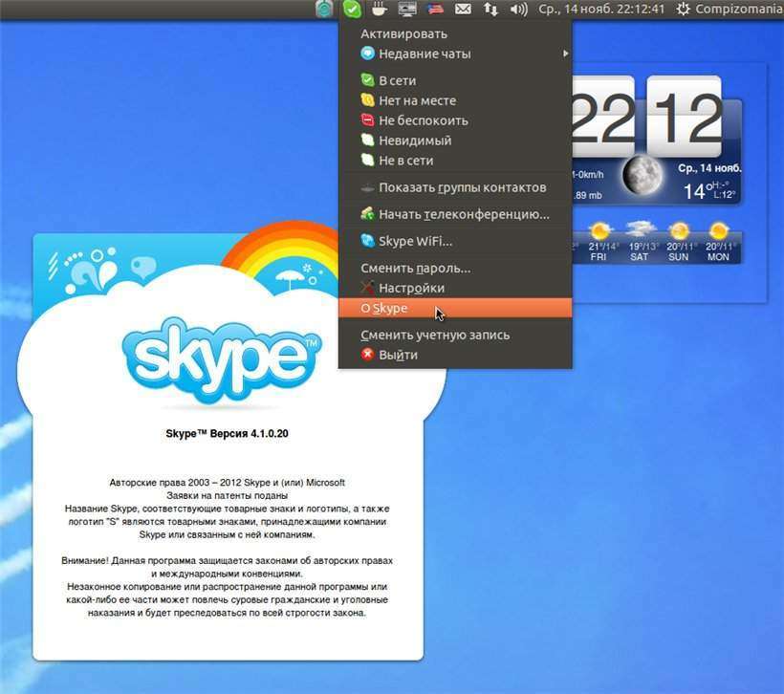
Task: Click Выйти to quit Skype
Action: point(455,355)
